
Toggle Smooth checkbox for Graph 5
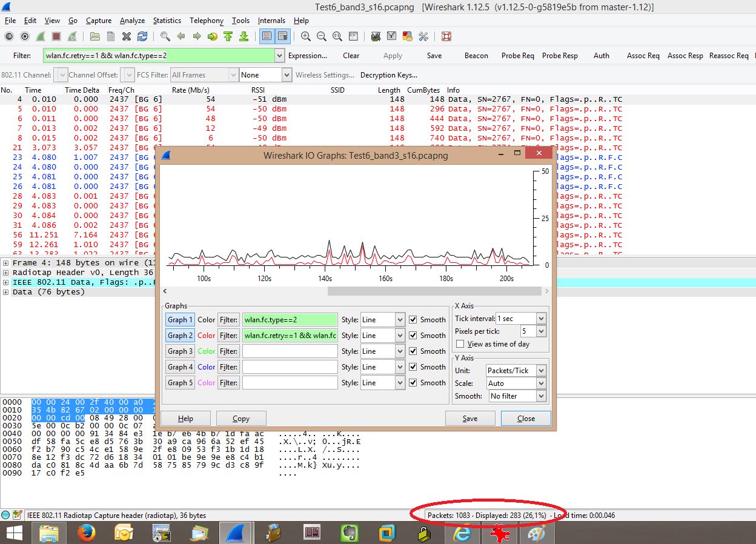pyautogui.click(x=413, y=382)
